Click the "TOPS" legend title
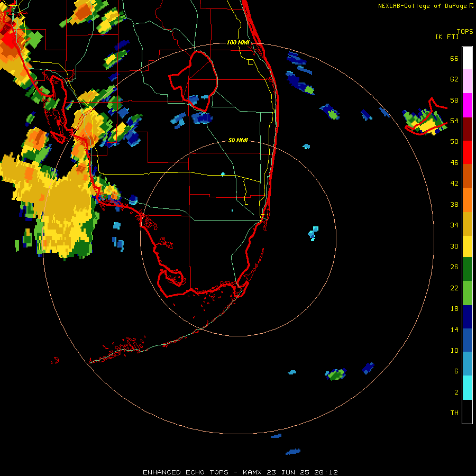 [x=465, y=32]
